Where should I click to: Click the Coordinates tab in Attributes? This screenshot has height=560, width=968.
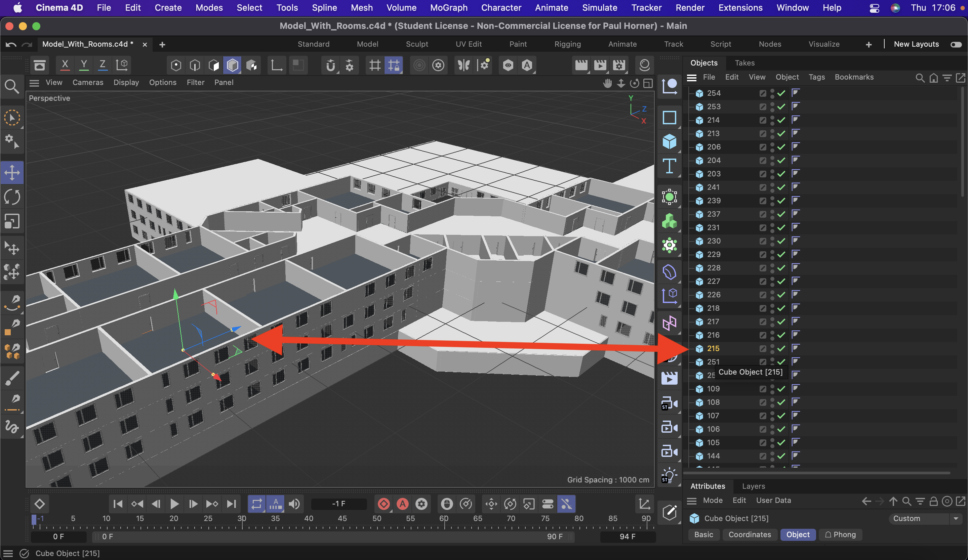click(749, 535)
